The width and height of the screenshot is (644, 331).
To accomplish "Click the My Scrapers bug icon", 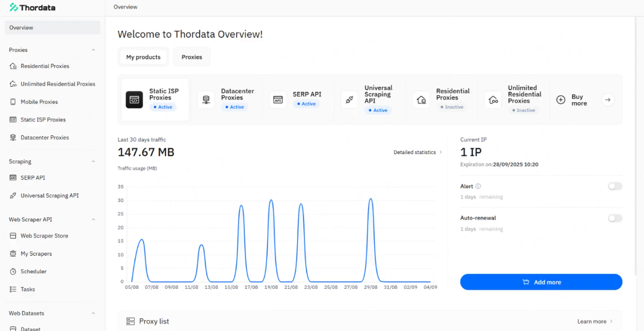I will [x=13, y=254].
